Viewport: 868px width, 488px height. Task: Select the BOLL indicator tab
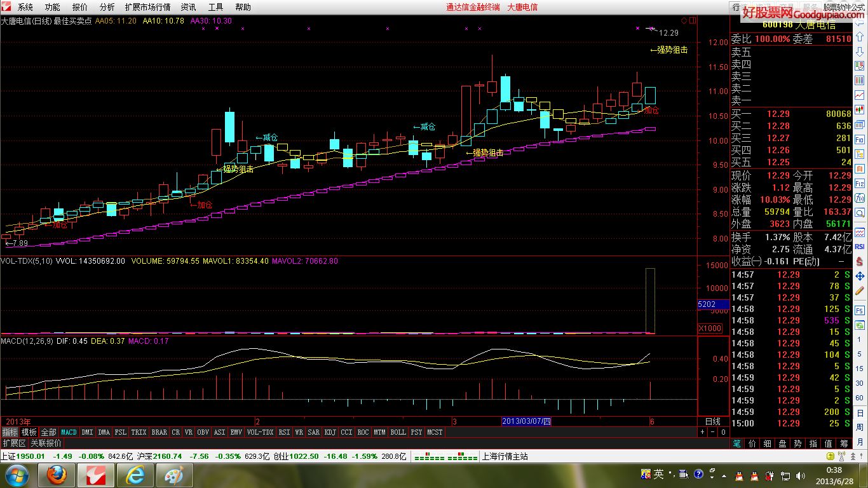(398, 432)
